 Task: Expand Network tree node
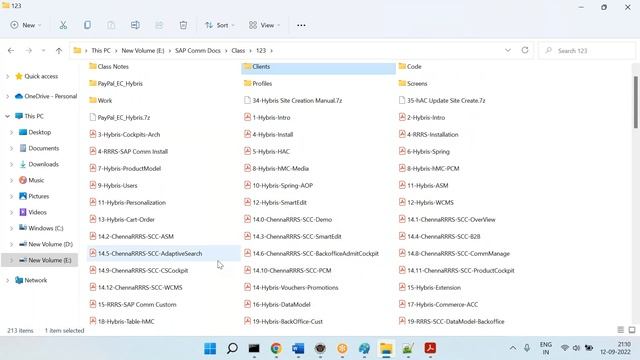coord(7,280)
